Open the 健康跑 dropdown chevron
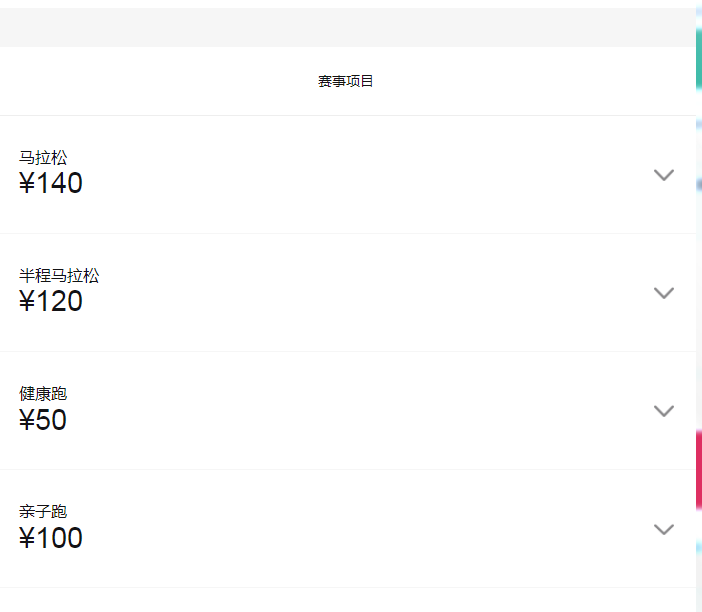Image resolution: width=702 pixels, height=612 pixels. [x=663, y=411]
